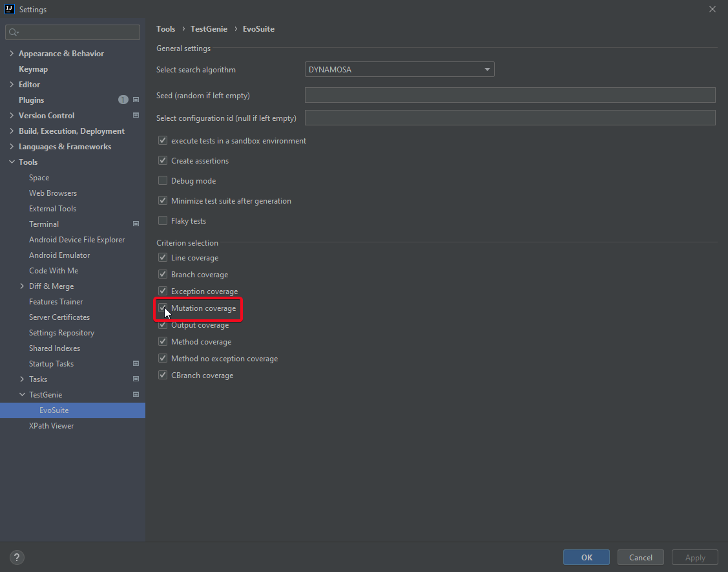Screen dimensions: 728x572
Task: Uncheck Line coverage criterion
Action: (163, 257)
